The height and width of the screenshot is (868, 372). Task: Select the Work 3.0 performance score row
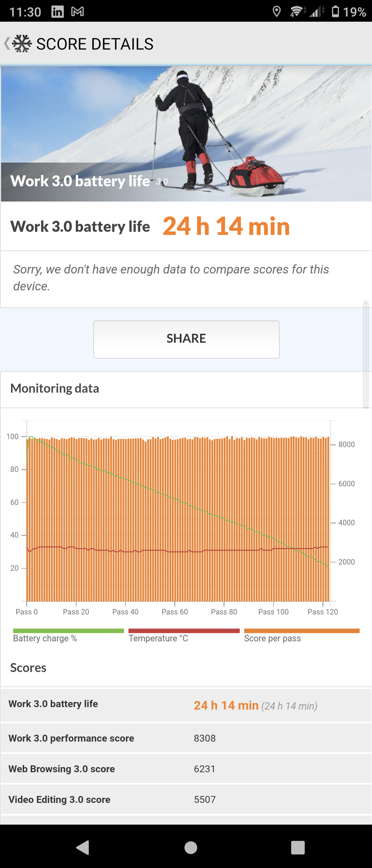(x=186, y=738)
